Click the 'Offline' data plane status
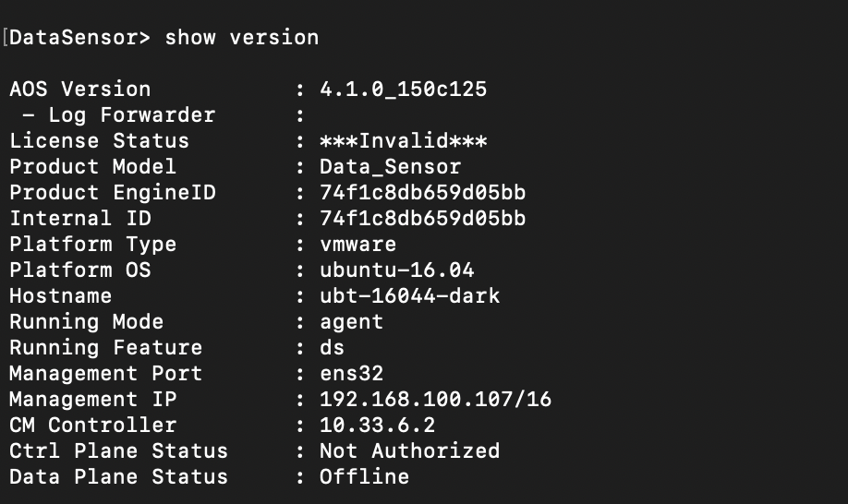Viewport: 848px width, 504px height. click(x=364, y=477)
